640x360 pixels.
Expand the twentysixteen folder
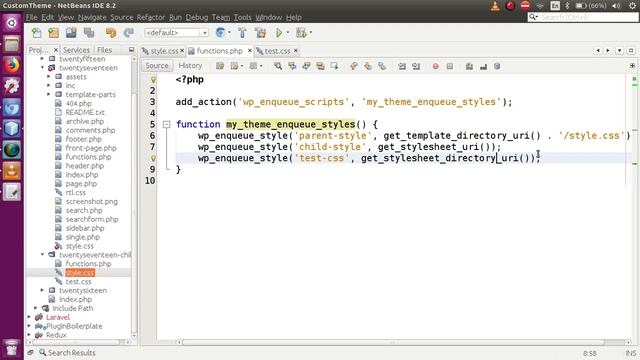pos(42,290)
